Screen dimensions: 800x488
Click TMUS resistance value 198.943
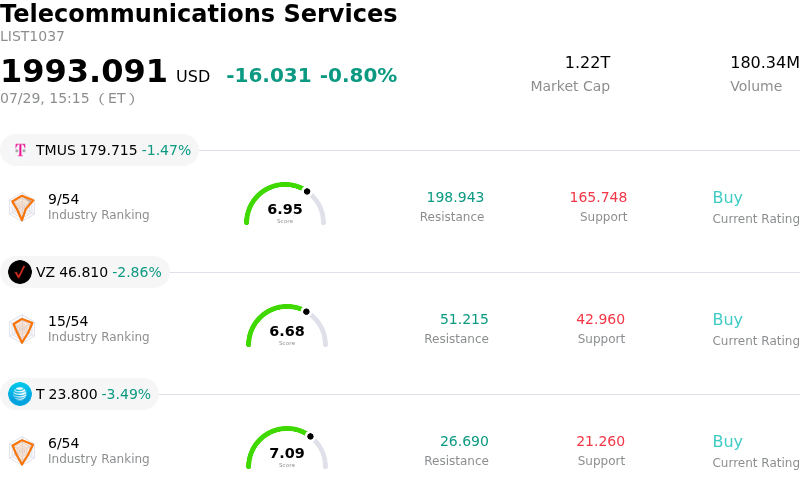pyautogui.click(x=455, y=197)
